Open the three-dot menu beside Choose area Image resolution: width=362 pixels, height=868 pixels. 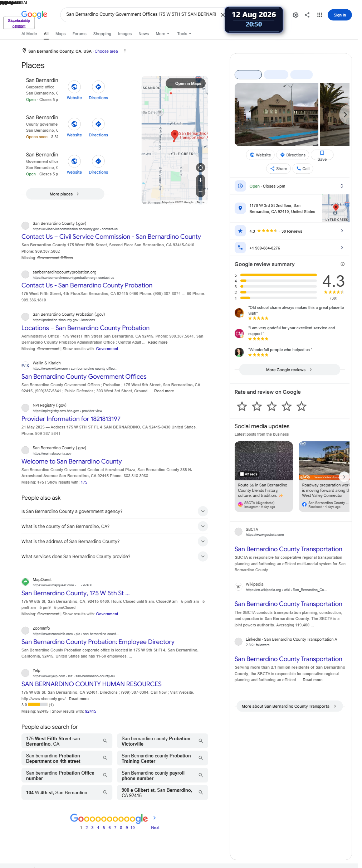pyautogui.click(x=125, y=51)
